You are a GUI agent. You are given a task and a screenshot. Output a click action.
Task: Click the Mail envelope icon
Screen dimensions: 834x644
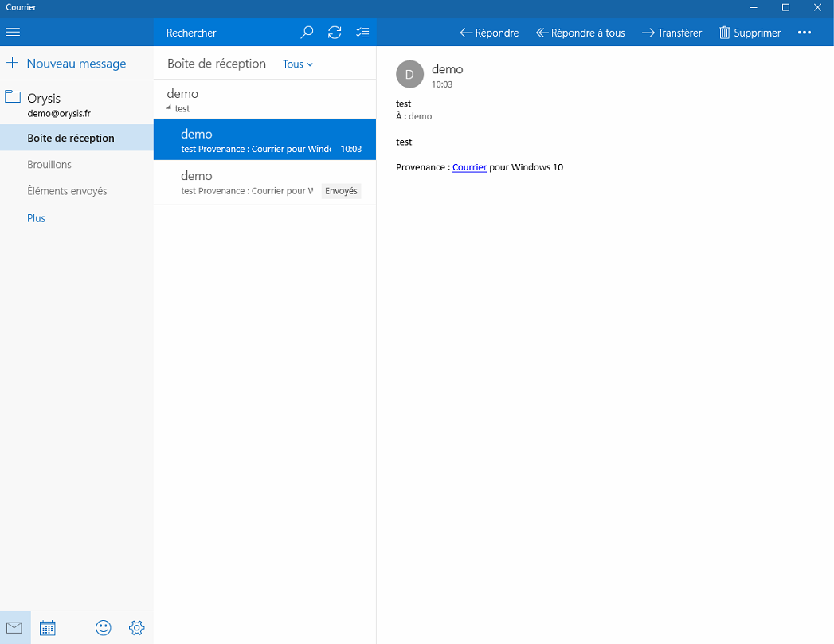click(14, 628)
